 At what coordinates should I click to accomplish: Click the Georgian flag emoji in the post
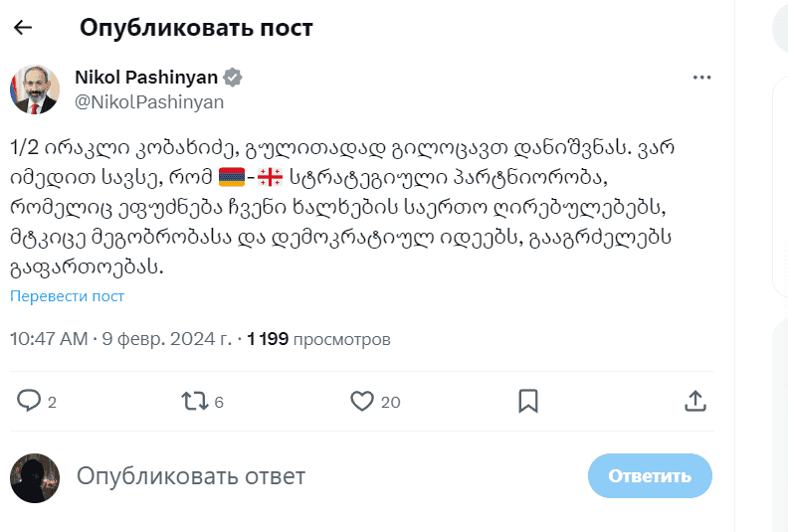270,177
